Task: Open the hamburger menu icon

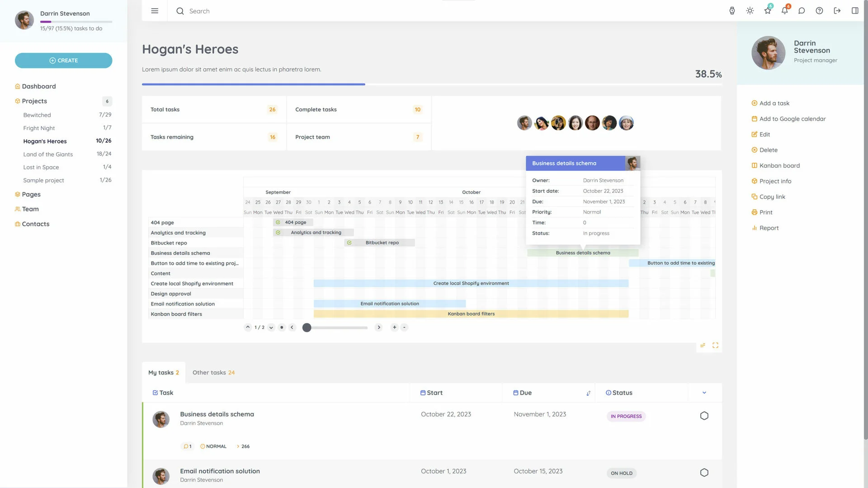Action: point(155,11)
